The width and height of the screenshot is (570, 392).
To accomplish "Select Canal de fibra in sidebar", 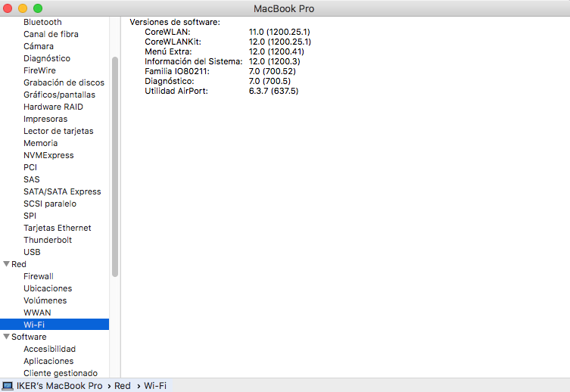I will click(51, 34).
